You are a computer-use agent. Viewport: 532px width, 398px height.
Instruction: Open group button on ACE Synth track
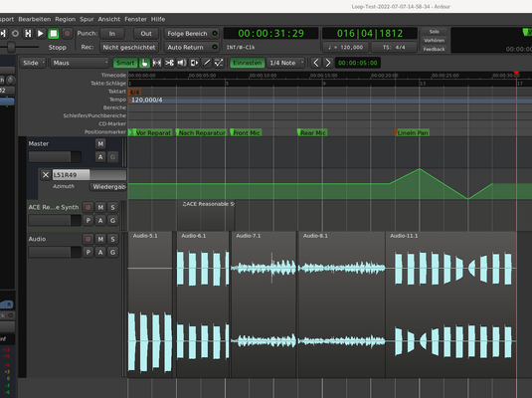[112, 221]
